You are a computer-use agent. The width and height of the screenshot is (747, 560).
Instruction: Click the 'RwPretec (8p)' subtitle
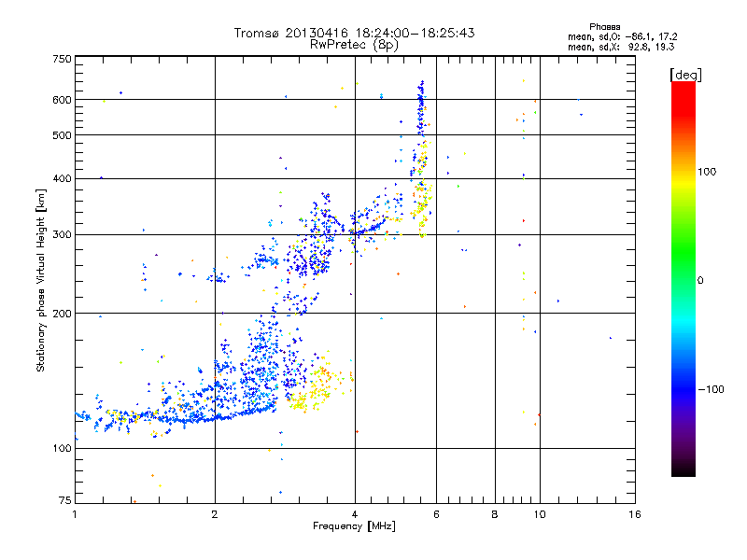point(354,45)
